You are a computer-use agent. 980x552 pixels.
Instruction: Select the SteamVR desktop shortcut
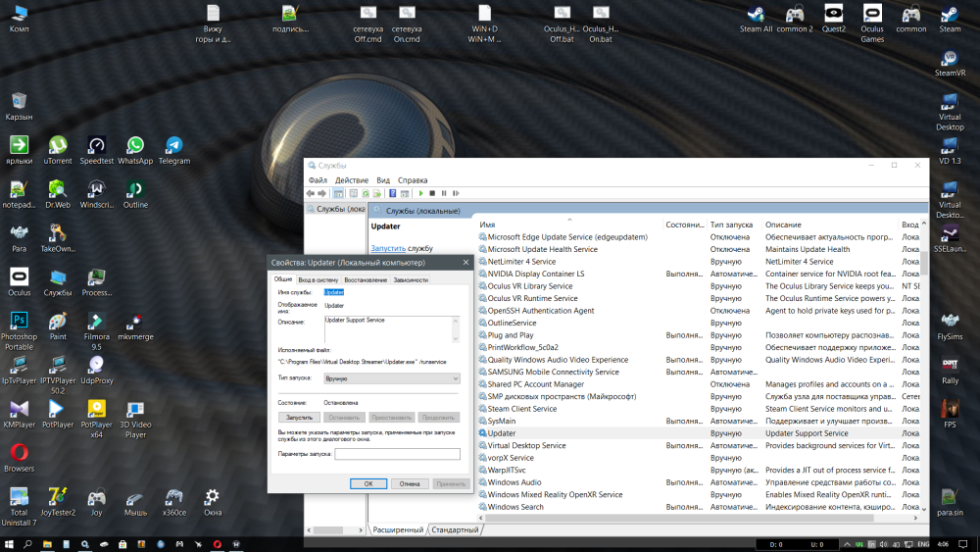(x=950, y=59)
